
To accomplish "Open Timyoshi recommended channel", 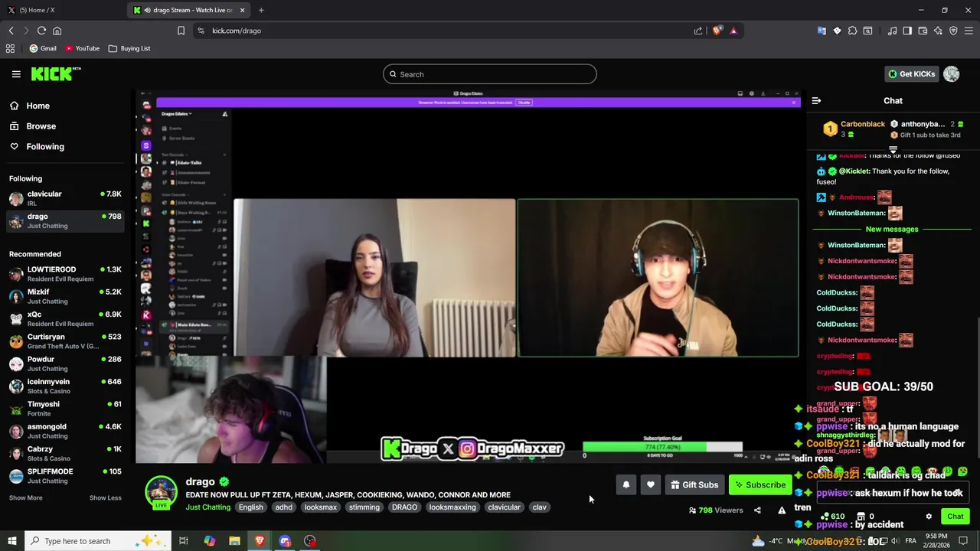I will point(66,409).
